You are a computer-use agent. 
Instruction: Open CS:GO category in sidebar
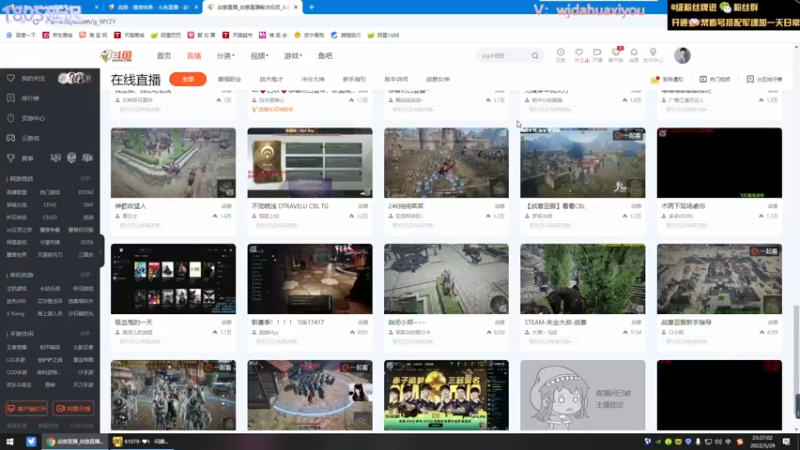click(50, 217)
